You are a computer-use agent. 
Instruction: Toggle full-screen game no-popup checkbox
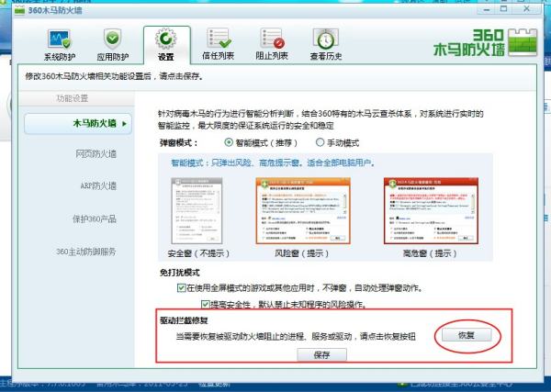[181, 288]
